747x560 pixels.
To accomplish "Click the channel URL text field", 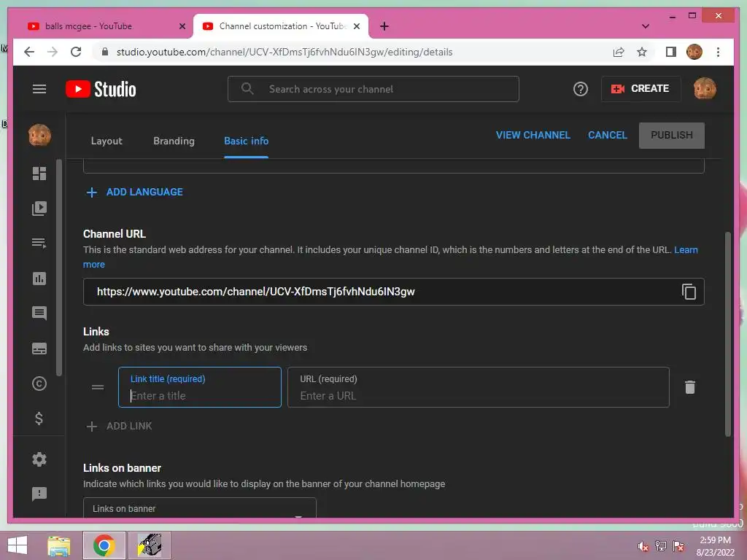I will pos(393,292).
